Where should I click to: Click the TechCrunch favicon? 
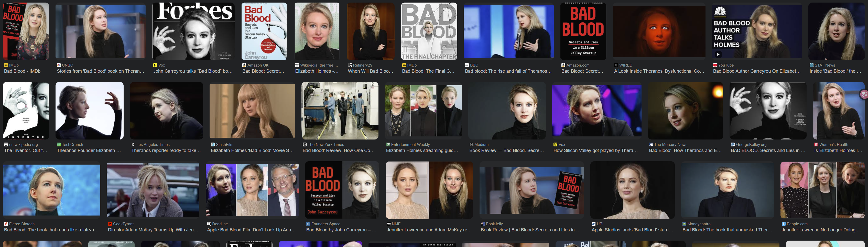pos(59,145)
